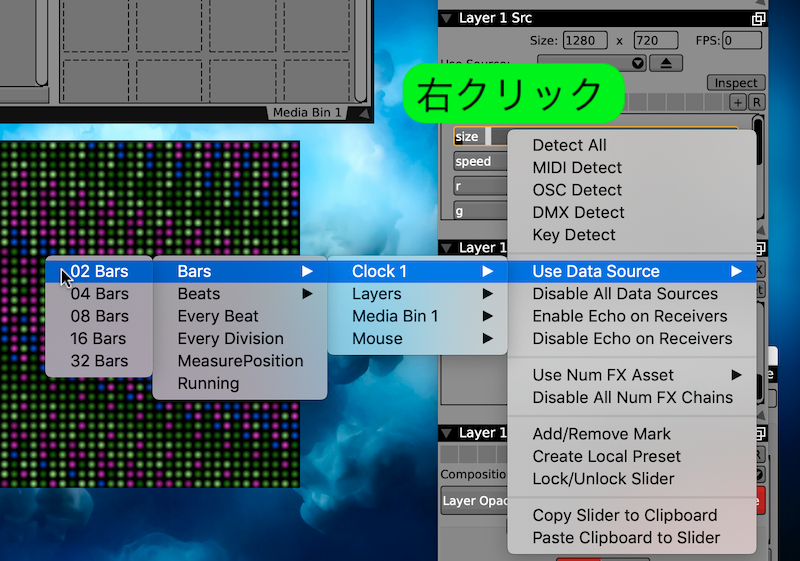Image resolution: width=800 pixels, height=561 pixels.
Task: Select Enable Echo on Receivers
Action: click(x=632, y=316)
